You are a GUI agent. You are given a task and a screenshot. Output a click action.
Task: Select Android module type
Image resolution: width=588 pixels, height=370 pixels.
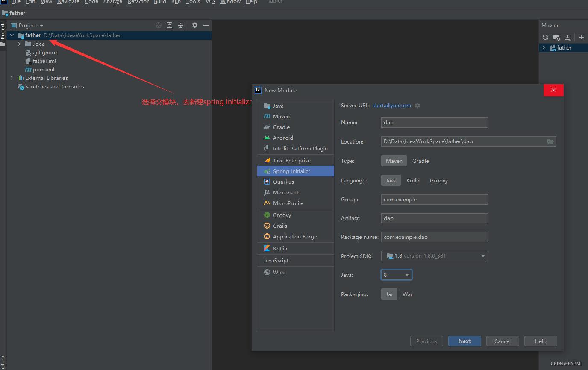(x=296, y=138)
